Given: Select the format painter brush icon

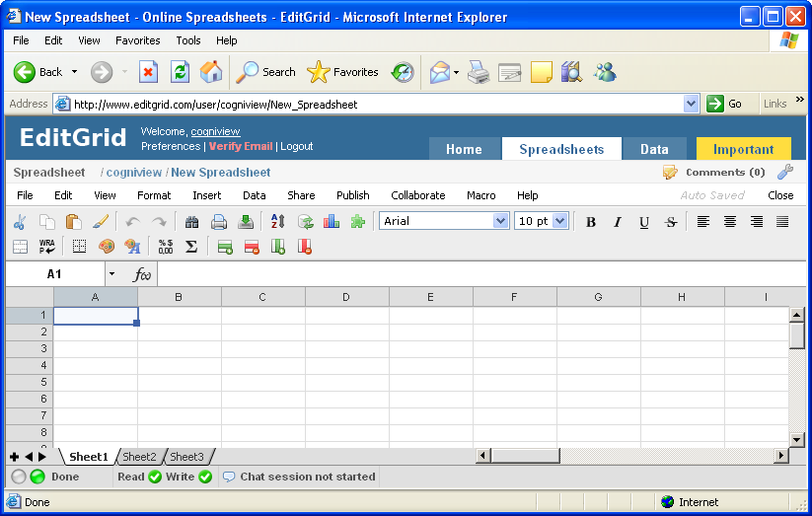Looking at the screenshot, I should pyautogui.click(x=100, y=222).
